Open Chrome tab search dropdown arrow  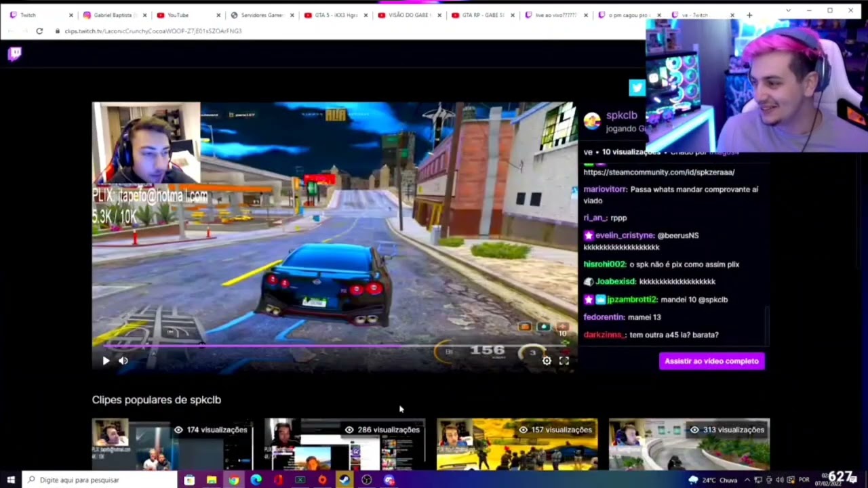(788, 11)
